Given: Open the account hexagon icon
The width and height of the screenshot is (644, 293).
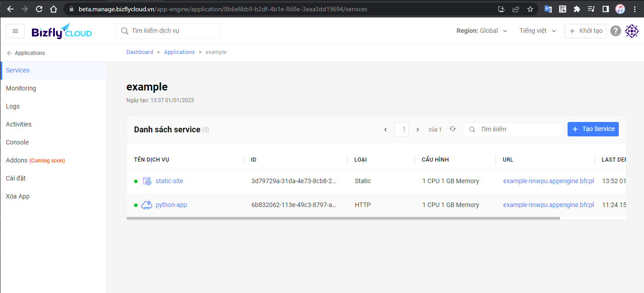Looking at the screenshot, I should tap(631, 31).
